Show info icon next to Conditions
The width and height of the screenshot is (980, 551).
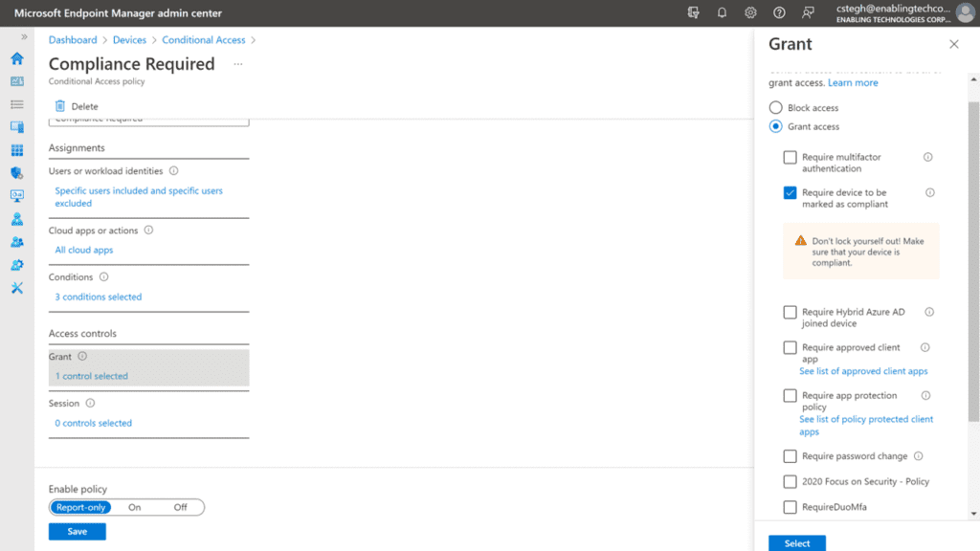click(x=103, y=276)
